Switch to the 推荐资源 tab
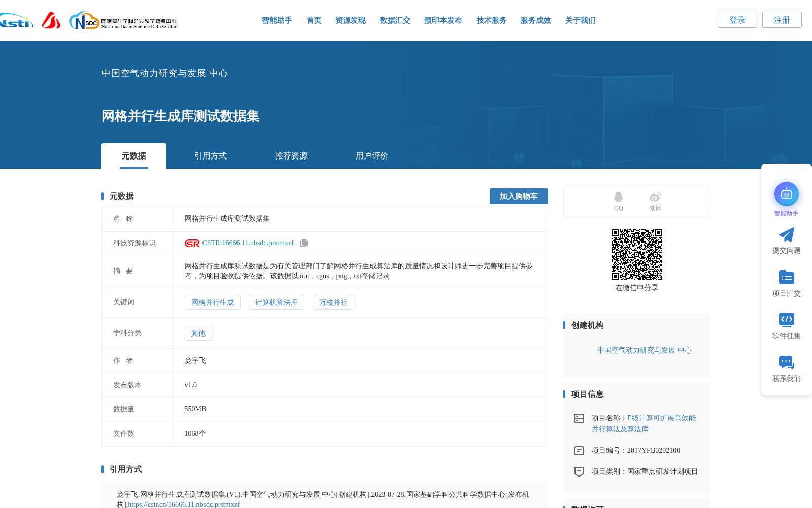This screenshot has width=812, height=508. [x=291, y=156]
